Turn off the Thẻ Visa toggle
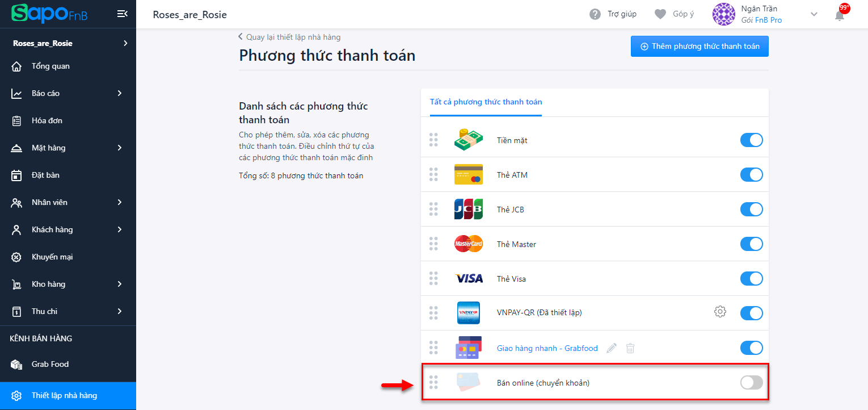Image resolution: width=868 pixels, height=410 pixels. (751, 279)
